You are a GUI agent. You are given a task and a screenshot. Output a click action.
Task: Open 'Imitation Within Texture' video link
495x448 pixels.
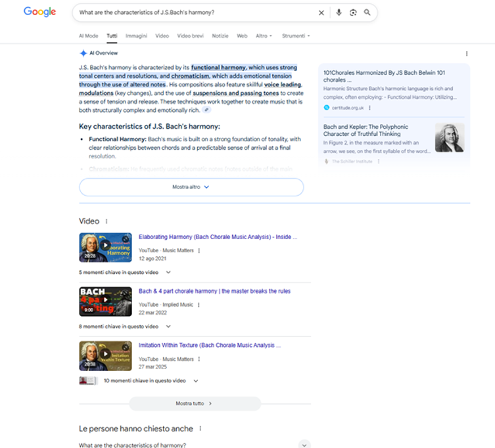click(x=210, y=346)
